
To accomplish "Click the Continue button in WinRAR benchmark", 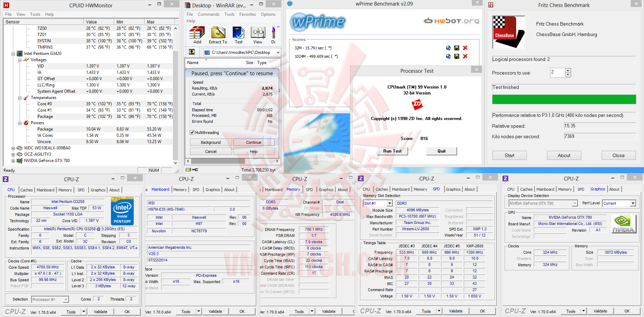I will (x=254, y=142).
